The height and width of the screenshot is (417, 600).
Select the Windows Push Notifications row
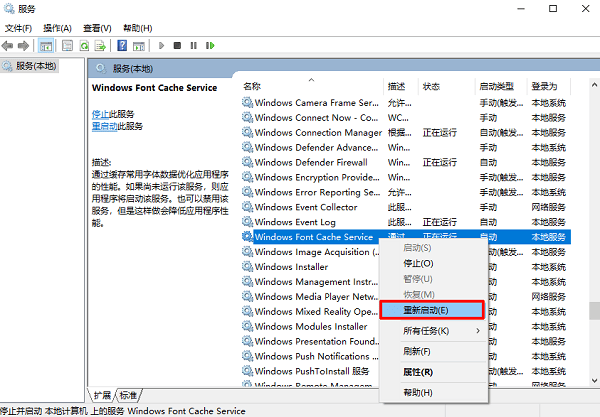click(x=310, y=356)
